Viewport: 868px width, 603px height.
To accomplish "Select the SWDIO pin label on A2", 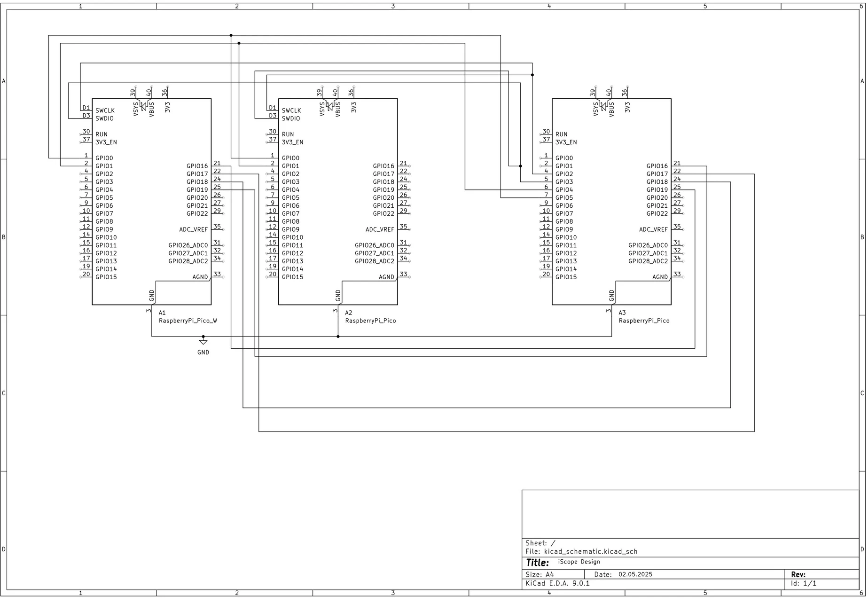I will [x=291, y=119].
